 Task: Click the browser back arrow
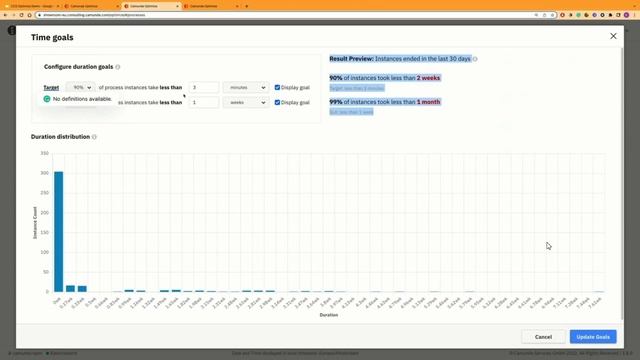point(5,15)
